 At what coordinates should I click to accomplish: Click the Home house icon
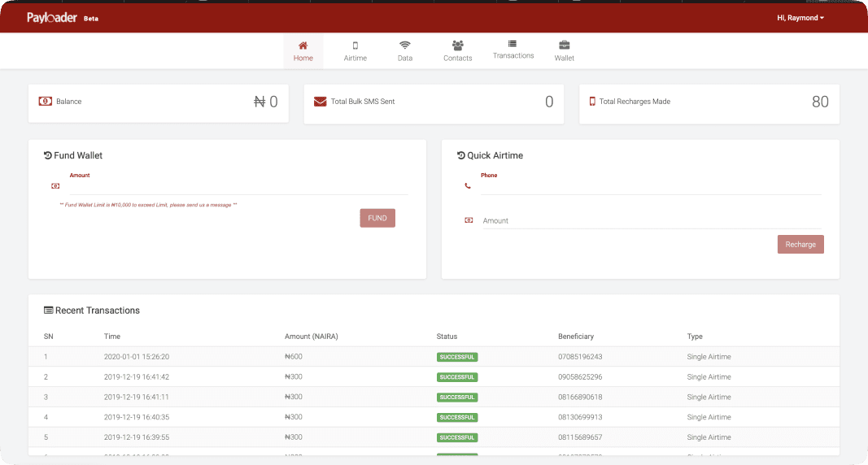click(x=303, y=46)
